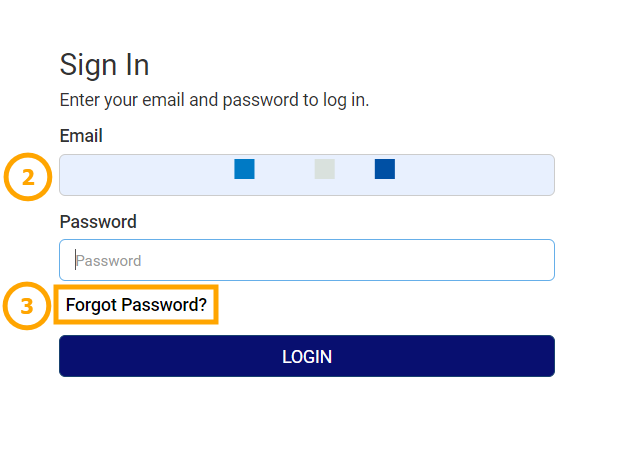The height and width of the screenshot is (465, 626).
Task: Click the Email field's empty left side
Action: click(x=140, y=175)
